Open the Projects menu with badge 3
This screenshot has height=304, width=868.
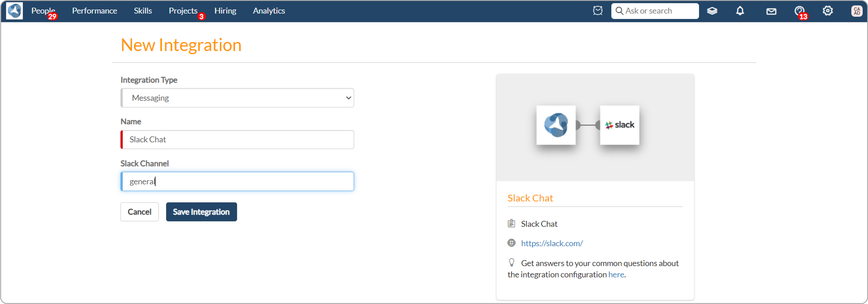click(x=183, y=10)
